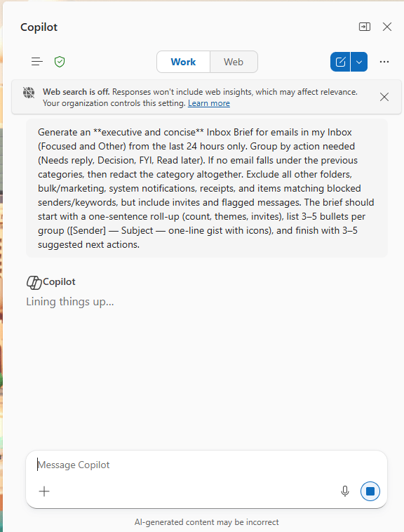This screenshot has height=532, width=404.
Task: Expand the dropdown beside new chat button
Action: point(359,62)
